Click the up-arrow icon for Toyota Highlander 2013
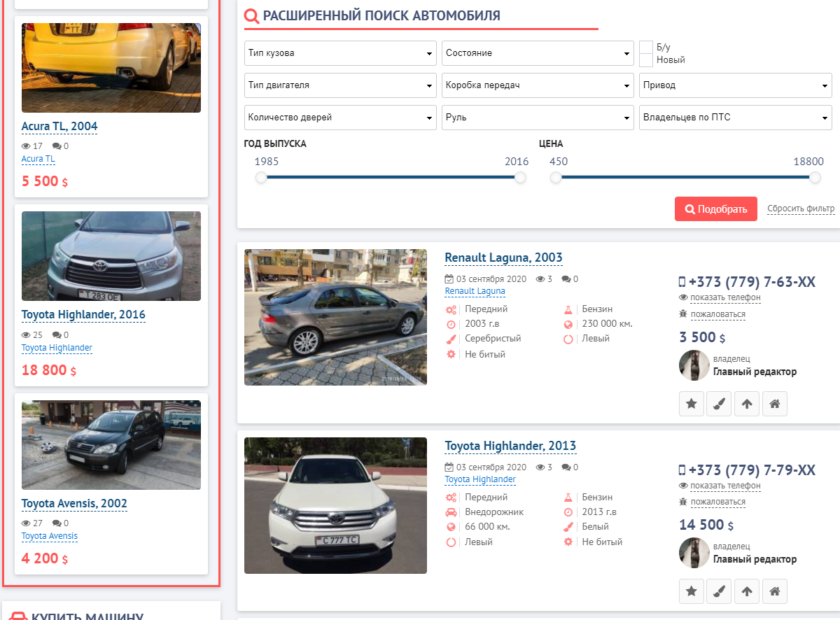Screen dimensions: 840x620 click(747, 591)
